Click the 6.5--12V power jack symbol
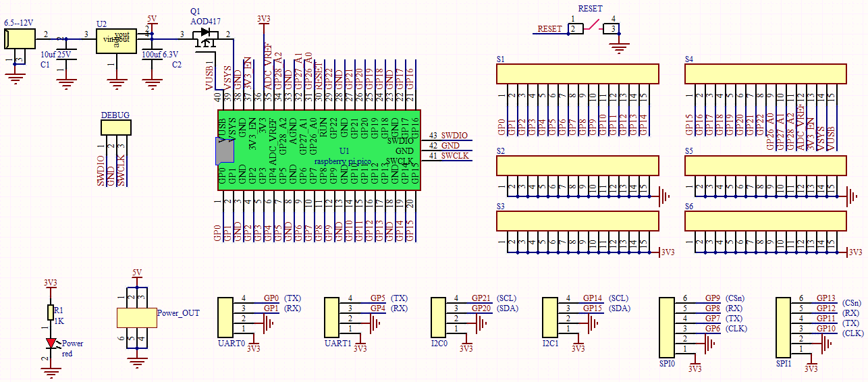Screen dimensions: 868x382 pos(18,38)
